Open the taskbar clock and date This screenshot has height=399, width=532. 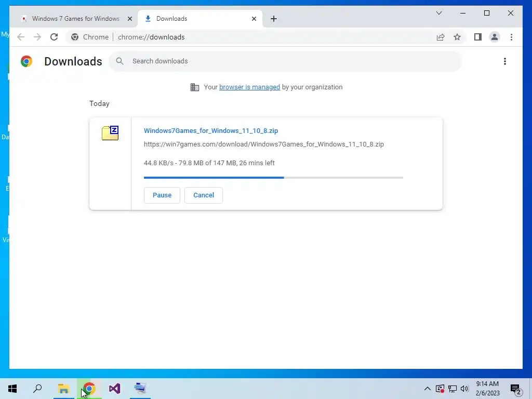coord(487,389)
